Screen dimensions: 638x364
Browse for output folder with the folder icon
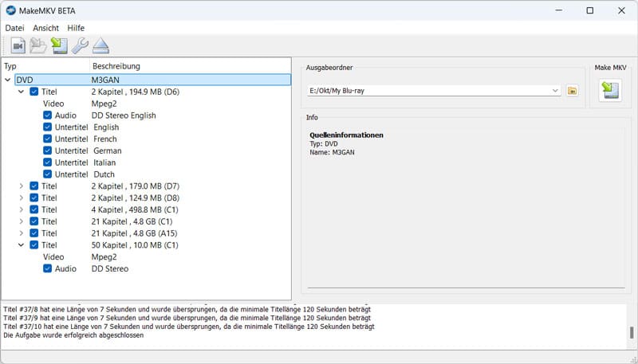(x=573, y=91)
